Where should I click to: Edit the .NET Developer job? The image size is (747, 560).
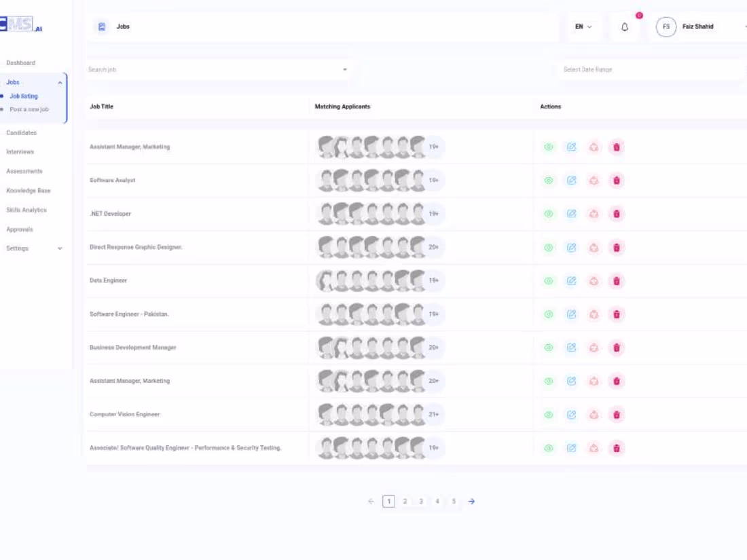pyautogui.click(x=571, y=214)
